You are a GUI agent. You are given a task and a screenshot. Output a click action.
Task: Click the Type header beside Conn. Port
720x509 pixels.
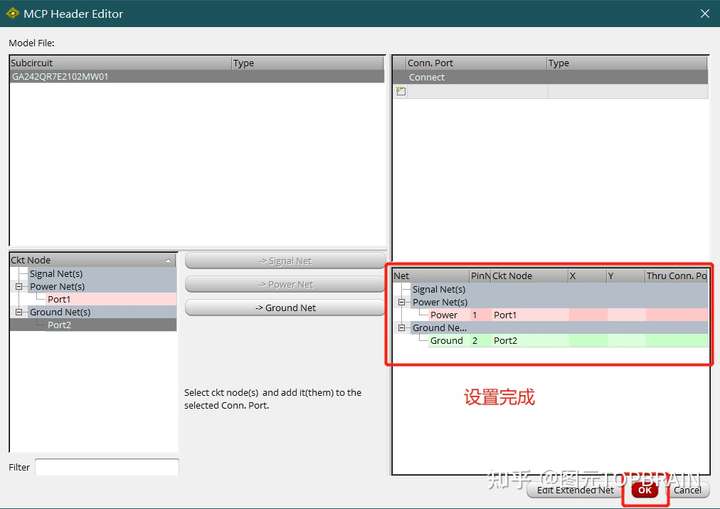(627, 63)
